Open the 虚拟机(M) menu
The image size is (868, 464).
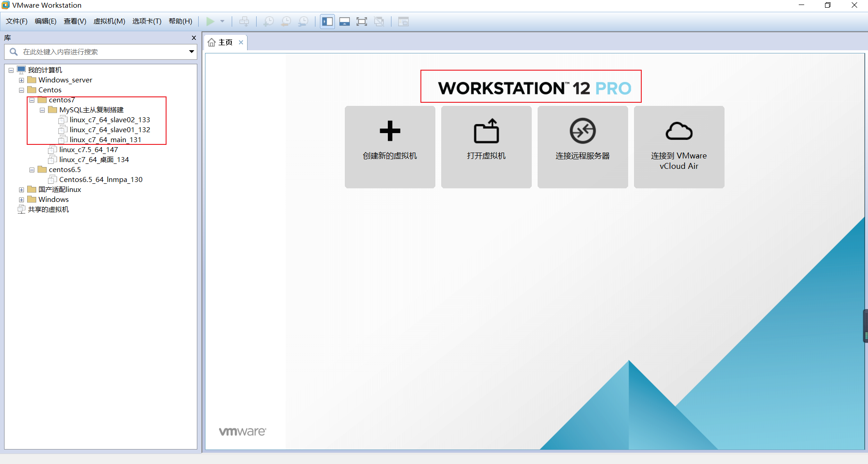tap(110, 21)
